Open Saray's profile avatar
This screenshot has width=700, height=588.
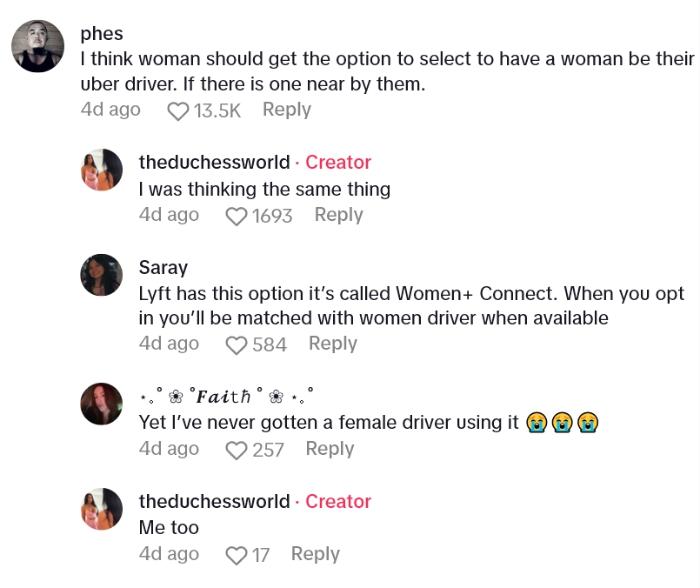coord(102,275)
